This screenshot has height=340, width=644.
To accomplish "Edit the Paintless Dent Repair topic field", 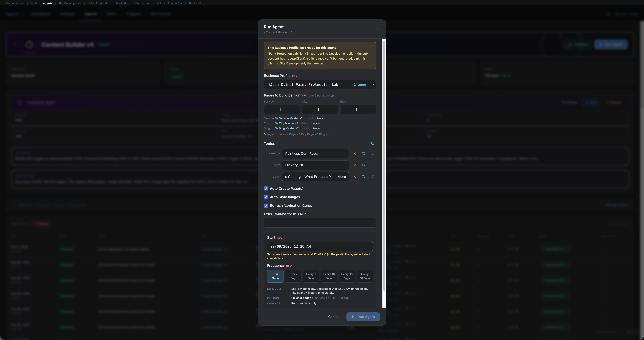I will coord(315,154).
